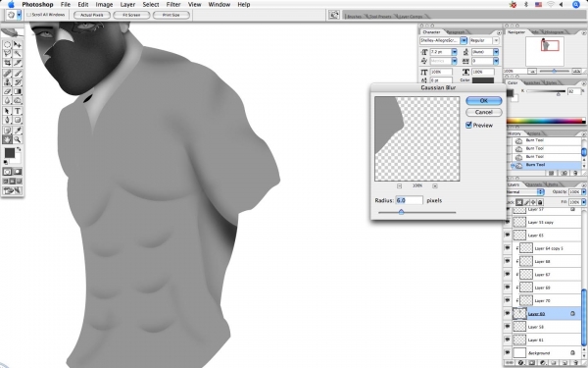Click Cancel in Gaussian Blur dialog
The height and width of the screenshot is (368, 588).
(484, 112)
